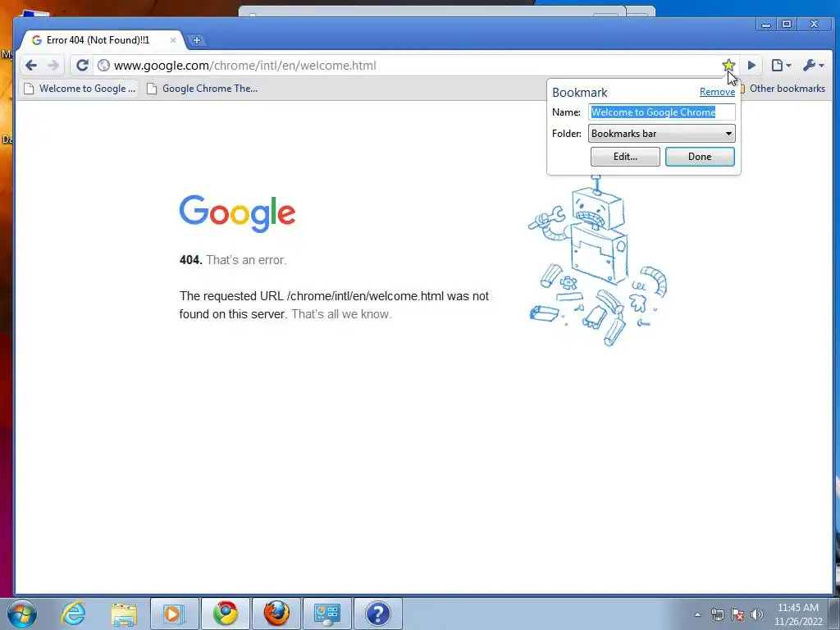Toggle the yellow bookmark star icon
This screenshot has height=630, width=840.
(x=728, y=66)
